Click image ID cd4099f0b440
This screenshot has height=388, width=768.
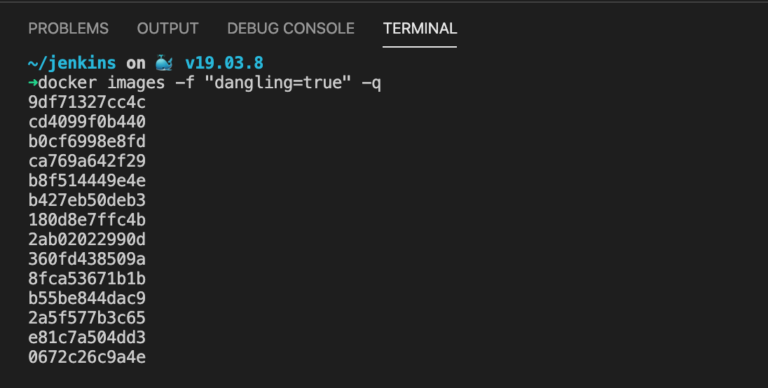[87, 122]
